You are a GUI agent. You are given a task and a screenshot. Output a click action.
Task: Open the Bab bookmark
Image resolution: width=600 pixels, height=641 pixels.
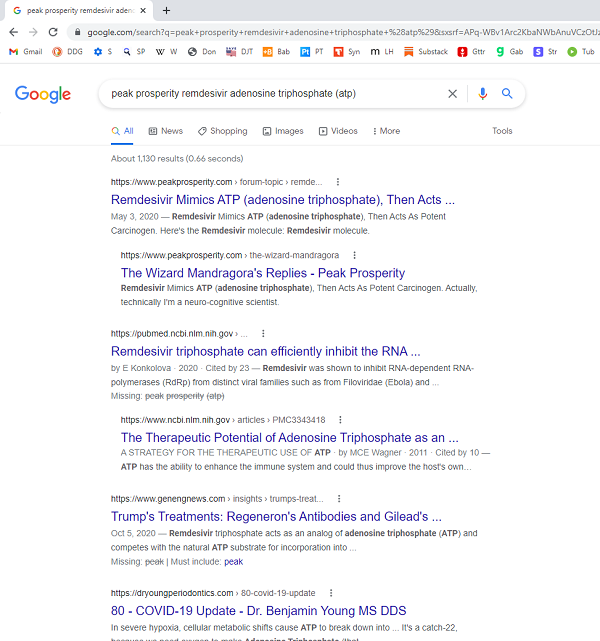(276, 52)
